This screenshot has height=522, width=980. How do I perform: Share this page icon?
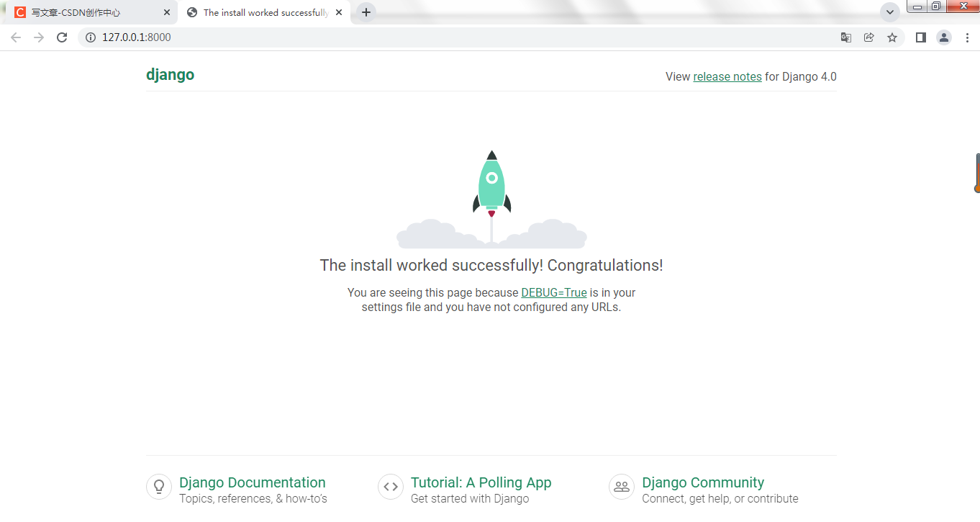click(869, 37)
